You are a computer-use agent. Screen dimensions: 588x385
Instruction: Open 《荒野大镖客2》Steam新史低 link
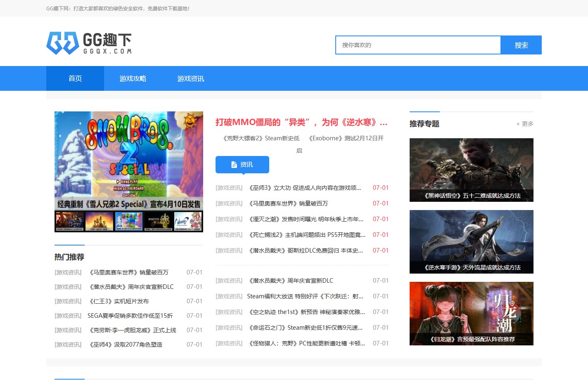(x=261, y=138)
